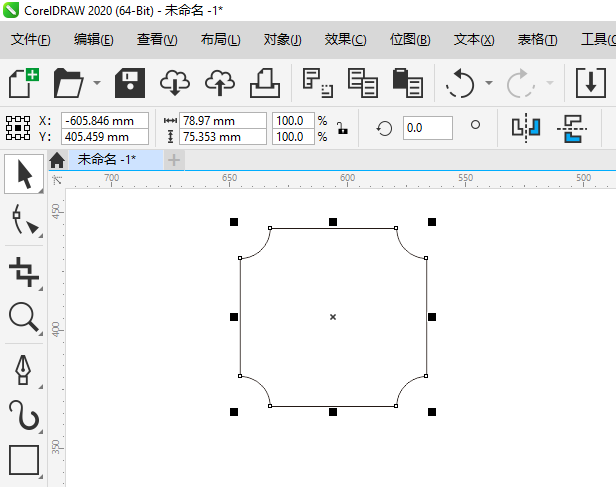
Task: Open the 效果(C) menu
Action: click(x=345, y=40)
